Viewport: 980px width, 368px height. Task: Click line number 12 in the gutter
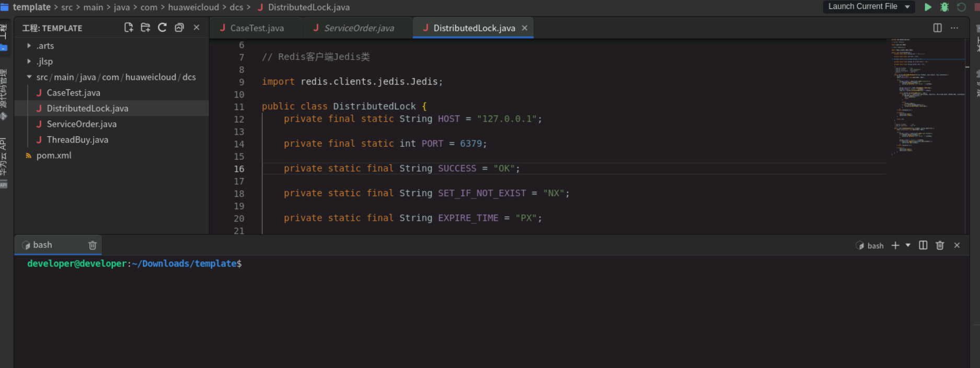[x=239, y=119]
